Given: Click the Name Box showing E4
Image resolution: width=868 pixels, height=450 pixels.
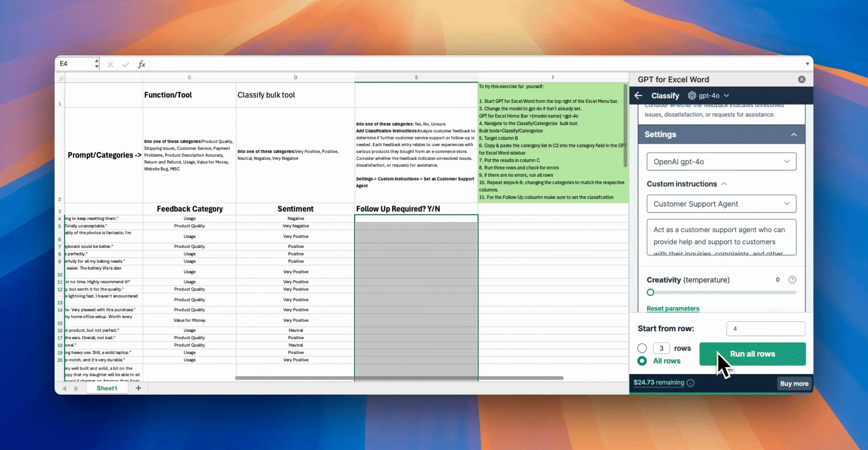Looking at the screenshot, I should pos(76,64).
